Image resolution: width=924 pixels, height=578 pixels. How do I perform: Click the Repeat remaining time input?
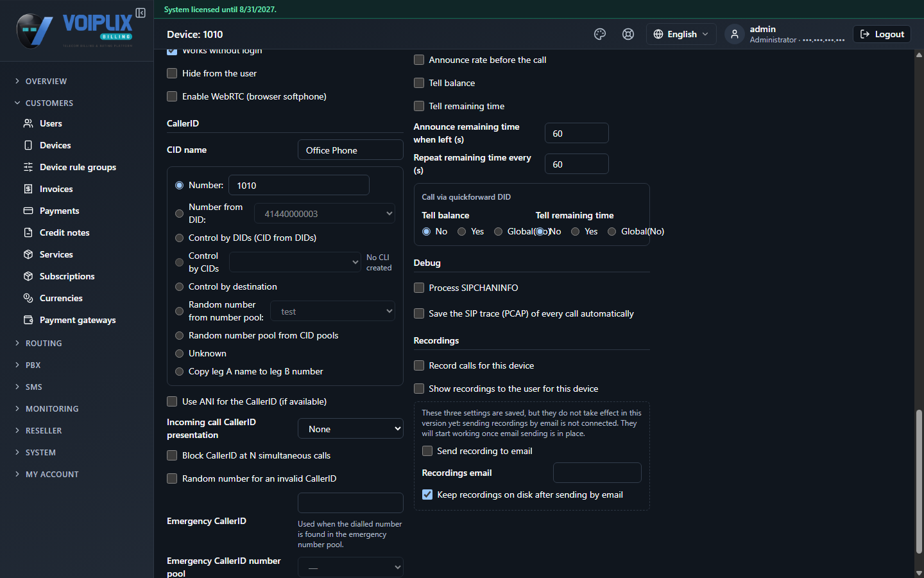(576, 164)
